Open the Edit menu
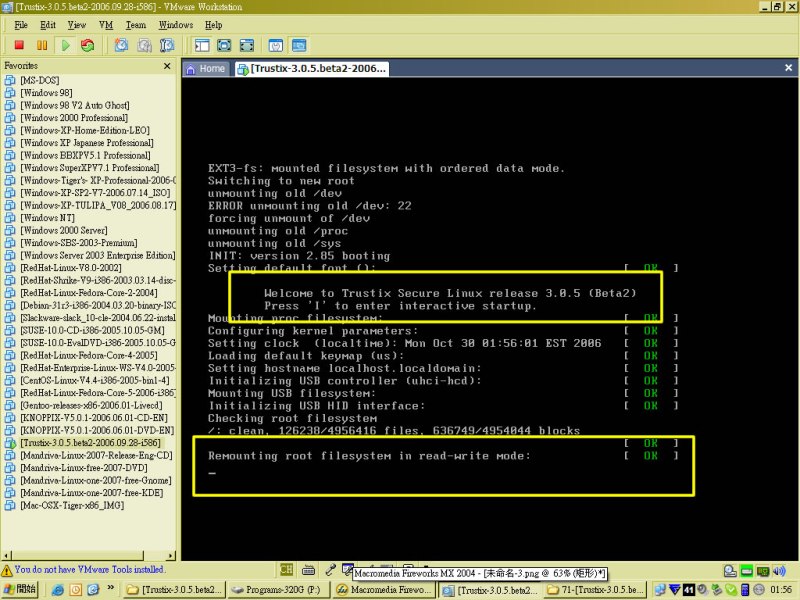The image size is (800, 600). [x=48, y=25]
